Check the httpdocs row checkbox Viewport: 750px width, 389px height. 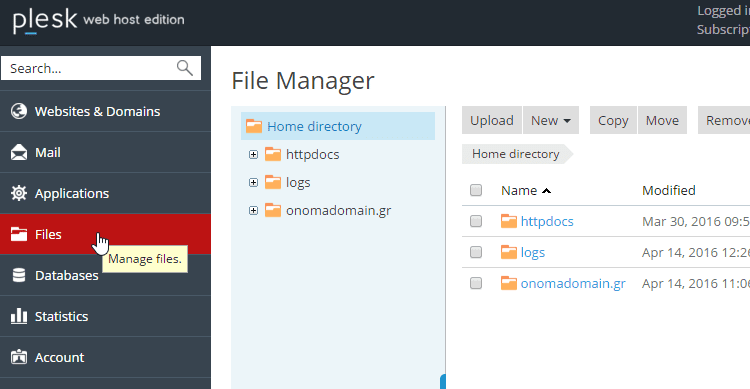pyautogui.click(x=475, y=221)
